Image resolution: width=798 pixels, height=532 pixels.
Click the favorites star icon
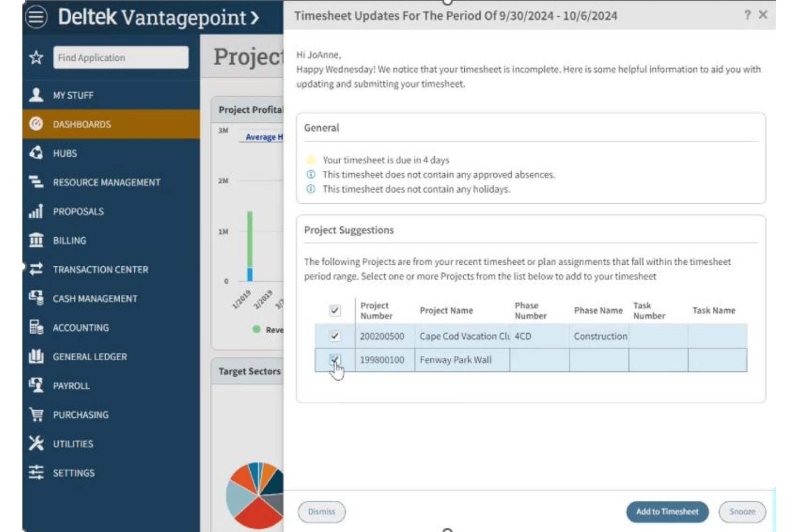[x=36, y=57]
